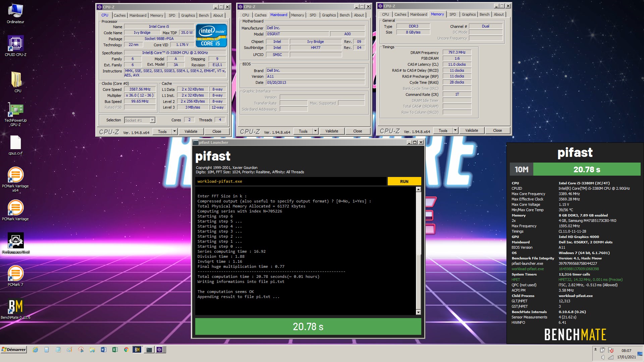Click the Core Speed value 3587.56 MHz
Image resolution: width=644 pixels, height=362 pixels.
point(140,89)
